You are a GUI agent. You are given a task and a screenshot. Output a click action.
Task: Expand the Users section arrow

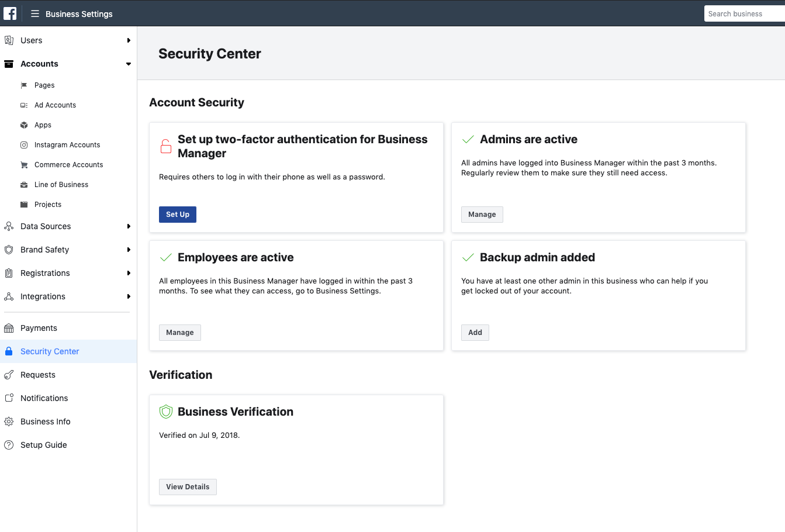[x=129, y=40]
